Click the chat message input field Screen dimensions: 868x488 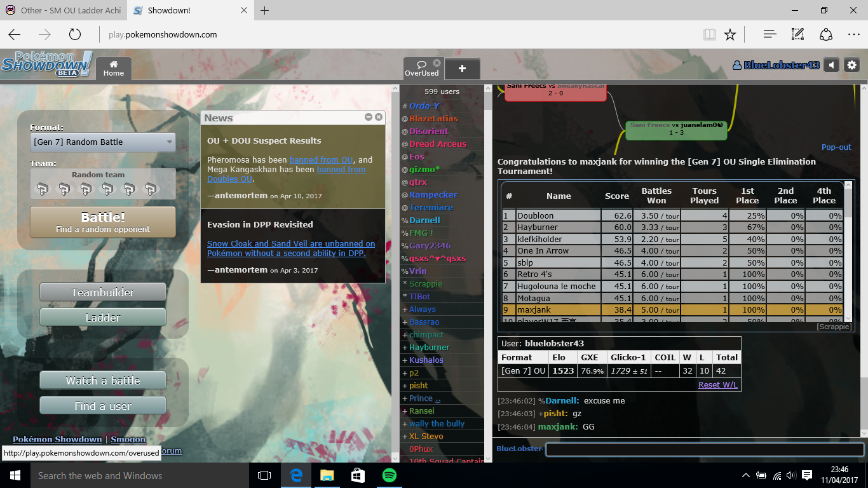[704, 449]
